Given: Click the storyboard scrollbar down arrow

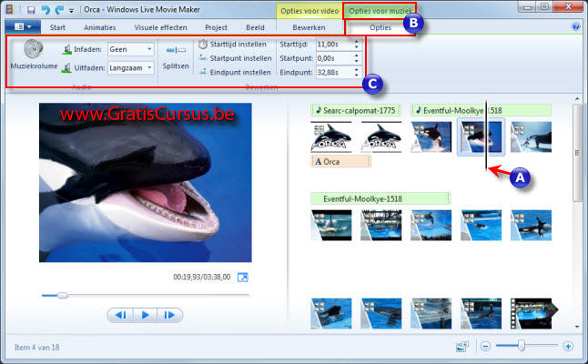Looking at the screenshot, I should [x=577, y=327].
